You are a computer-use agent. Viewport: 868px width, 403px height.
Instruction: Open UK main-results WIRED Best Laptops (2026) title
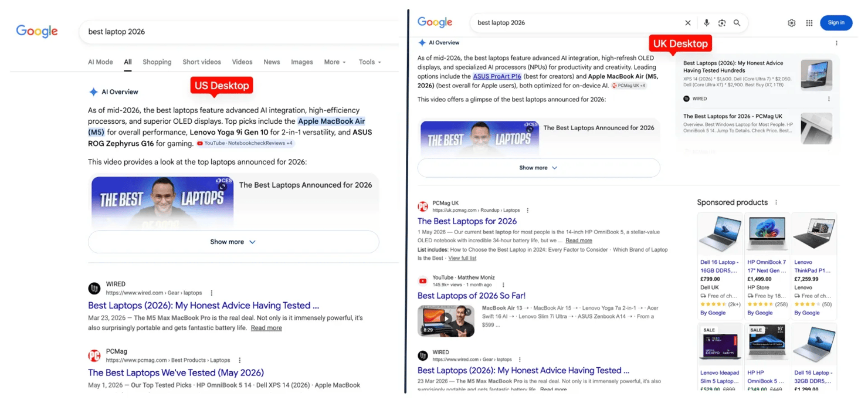[523, 371]
